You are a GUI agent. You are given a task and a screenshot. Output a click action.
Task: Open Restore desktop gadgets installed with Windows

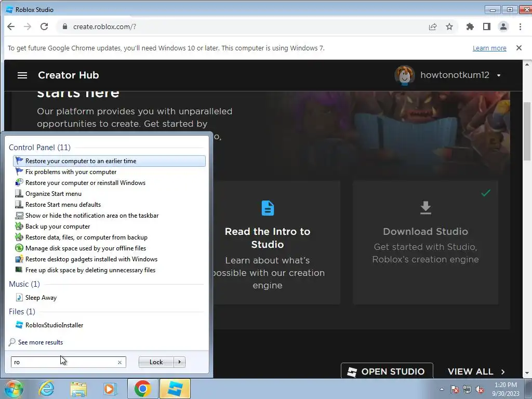pyautogui.click(x=109, y=259)
